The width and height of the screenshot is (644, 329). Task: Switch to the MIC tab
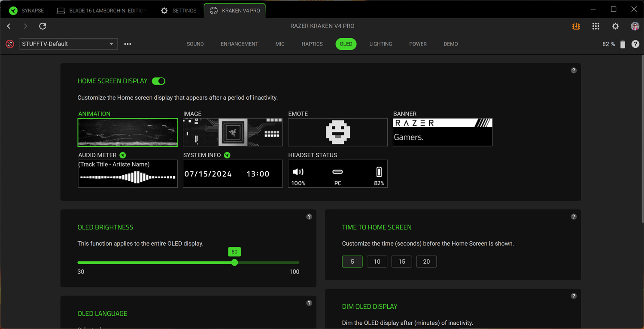click(x=280, y=44)
